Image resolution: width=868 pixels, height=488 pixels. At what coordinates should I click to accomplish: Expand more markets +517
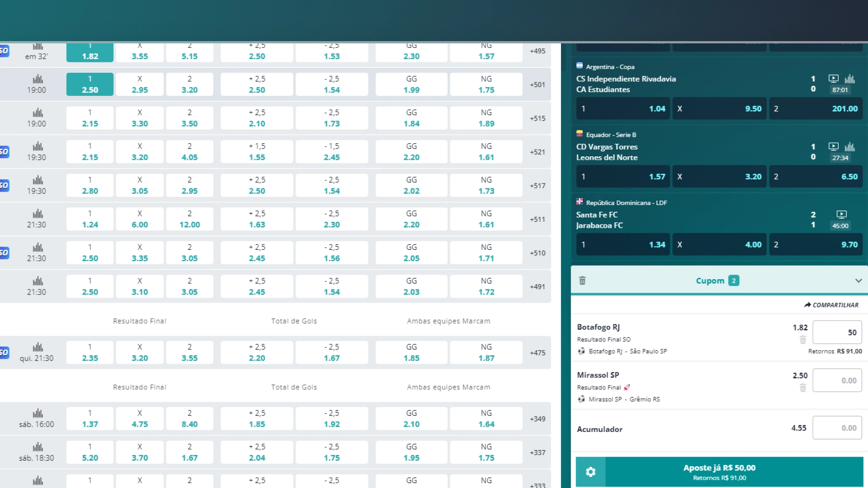[538, 186]
